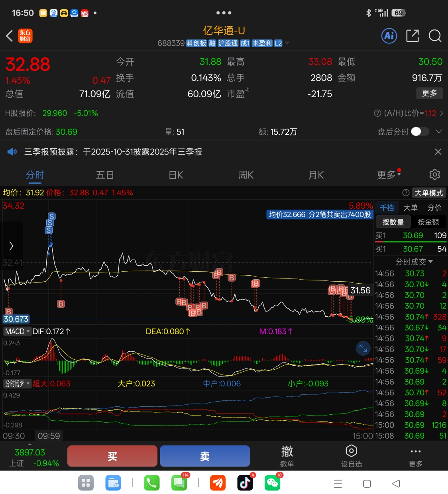Toggle the 盘后分时 switch
This screenshot has width=448, height=494.
(420, 131)
